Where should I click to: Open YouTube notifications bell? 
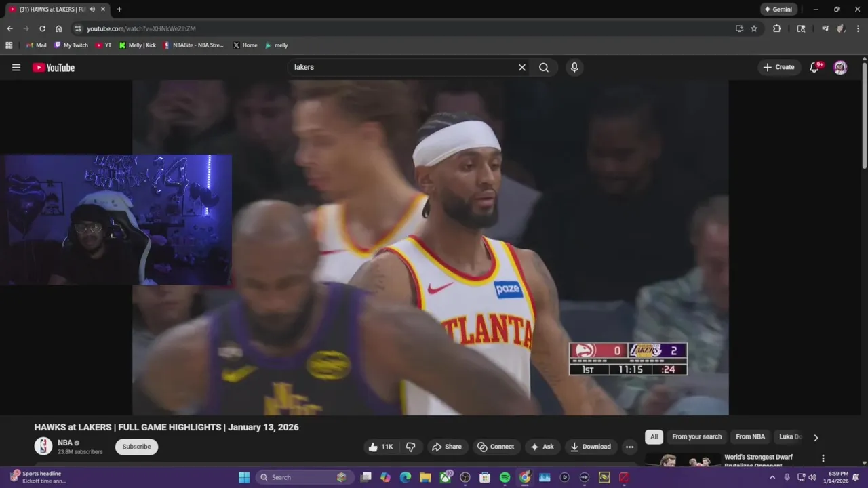(815, 67)
